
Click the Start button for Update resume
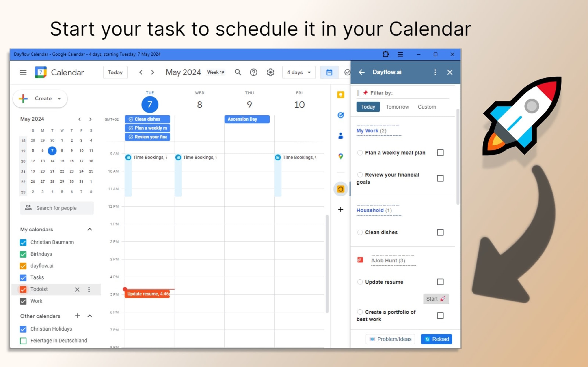(x=435, y=299)
